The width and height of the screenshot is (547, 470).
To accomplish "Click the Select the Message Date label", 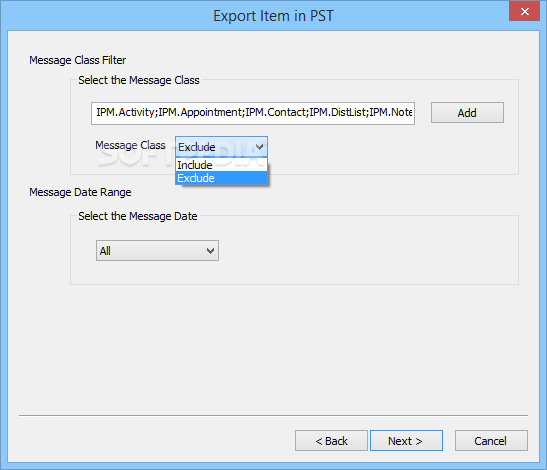I will (x=138, y=216).
